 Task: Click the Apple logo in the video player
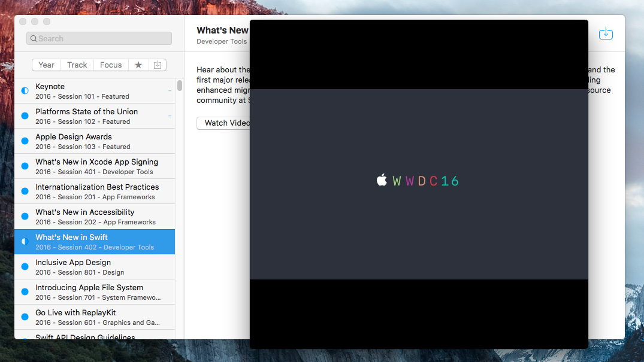[382, 180]
